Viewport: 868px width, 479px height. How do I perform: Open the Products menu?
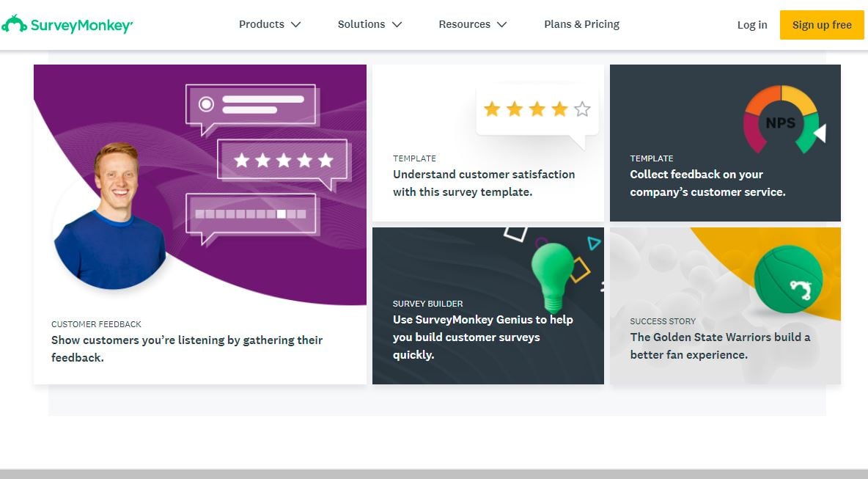tap(270, 24)
